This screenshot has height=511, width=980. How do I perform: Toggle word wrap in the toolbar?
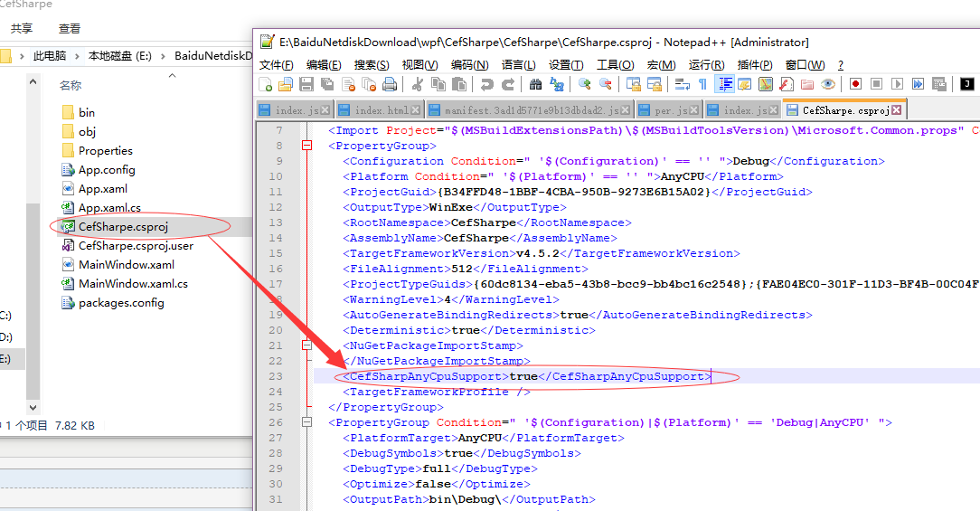(x=683, y=84)
